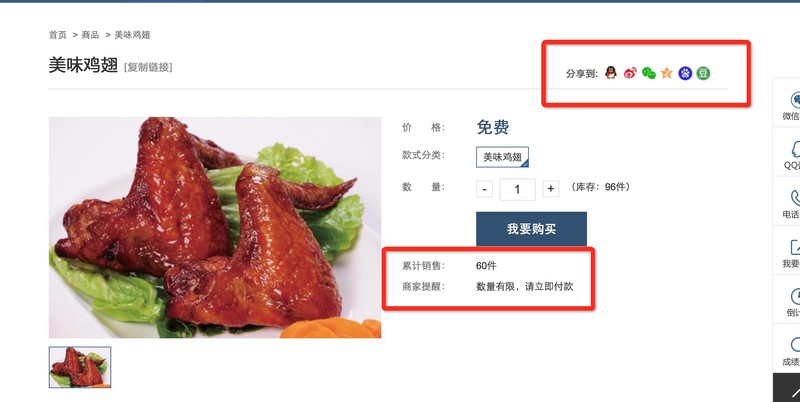The width and height of the screenshot is (800, 402).
Task: Share to Douban green icon
Action: [704, 73]
